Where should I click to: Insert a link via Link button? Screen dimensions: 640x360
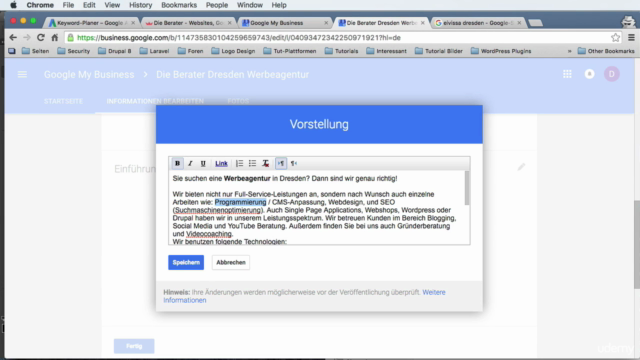pos(221,163)
